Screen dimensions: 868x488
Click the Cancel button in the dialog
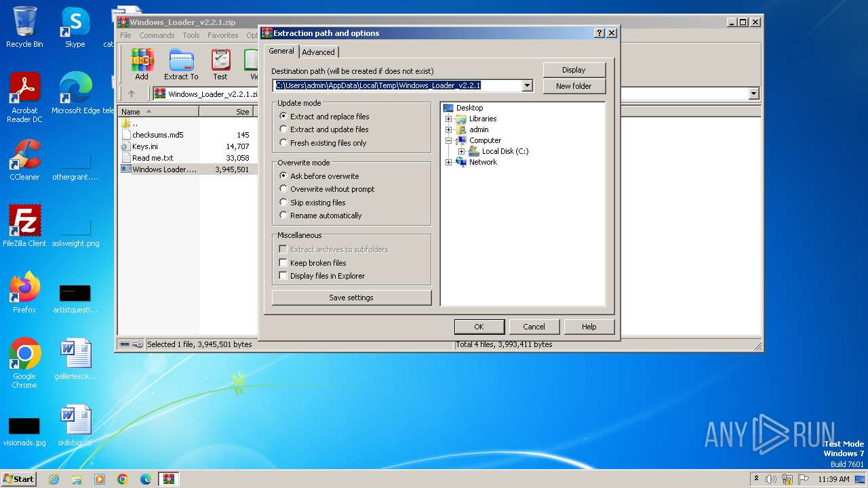pyautogui.click(x=534, y=327)
